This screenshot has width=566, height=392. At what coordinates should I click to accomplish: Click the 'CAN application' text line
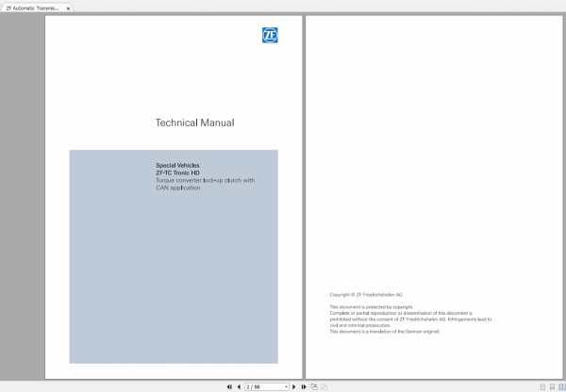tap(178, 188)
